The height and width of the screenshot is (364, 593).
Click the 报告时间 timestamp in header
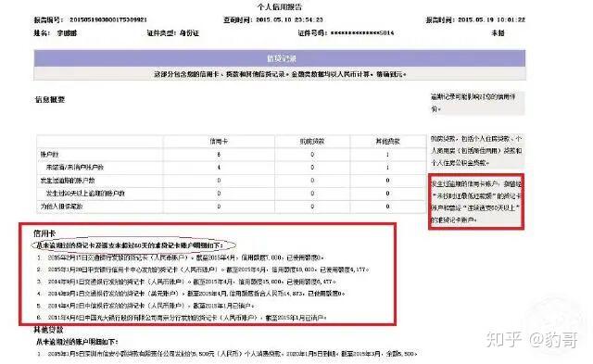pos(491,19)
